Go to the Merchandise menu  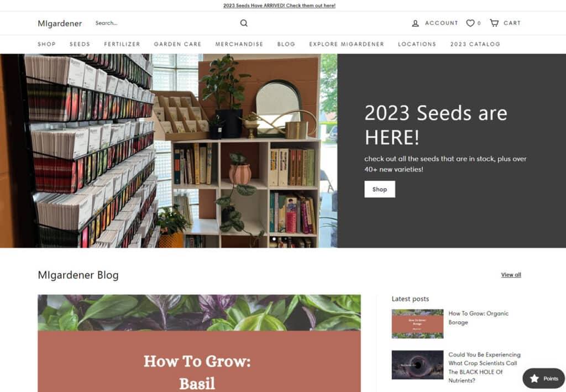239,44
